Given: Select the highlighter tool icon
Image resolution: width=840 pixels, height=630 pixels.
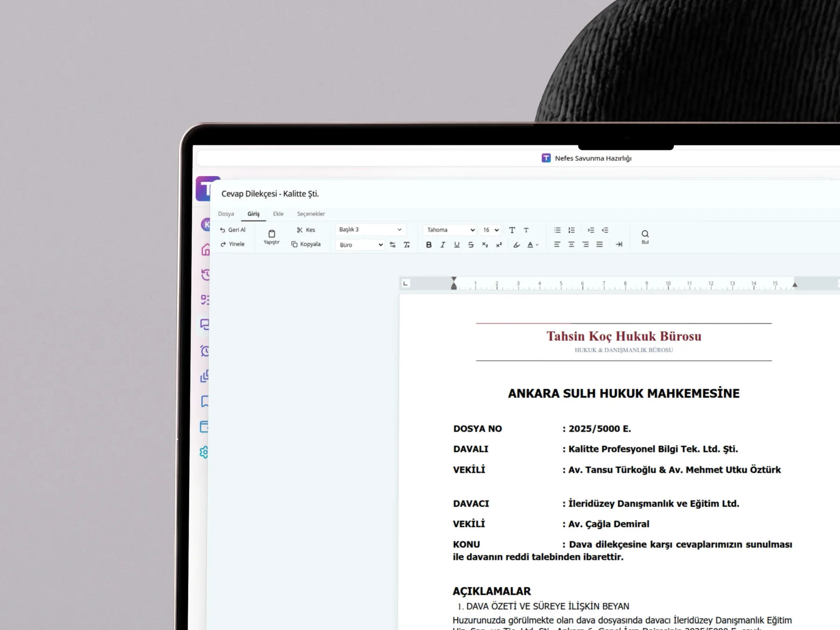Looking at the screenshot, I should (x=516, y=245).
